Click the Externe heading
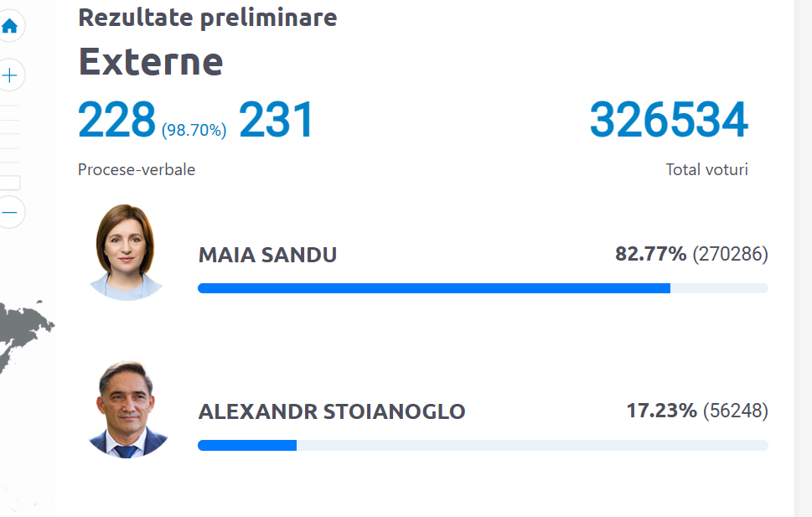Viewport: 812px width, 517px height. [151, 61]
